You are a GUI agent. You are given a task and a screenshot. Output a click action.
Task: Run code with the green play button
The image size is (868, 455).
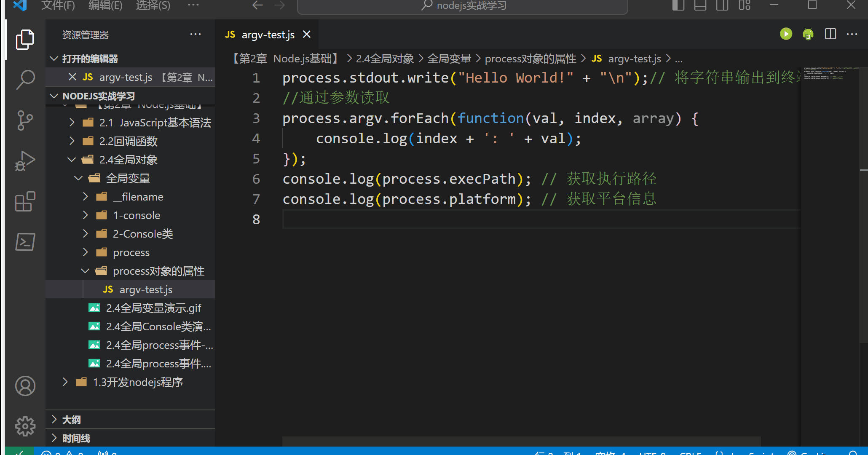pos(786,34)
